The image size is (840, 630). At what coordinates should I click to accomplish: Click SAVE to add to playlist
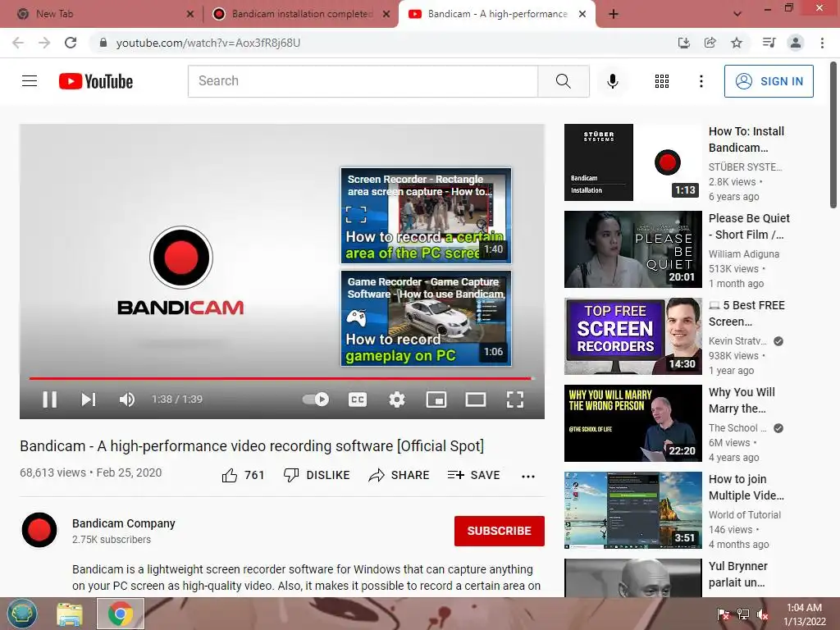coord(473,475)
